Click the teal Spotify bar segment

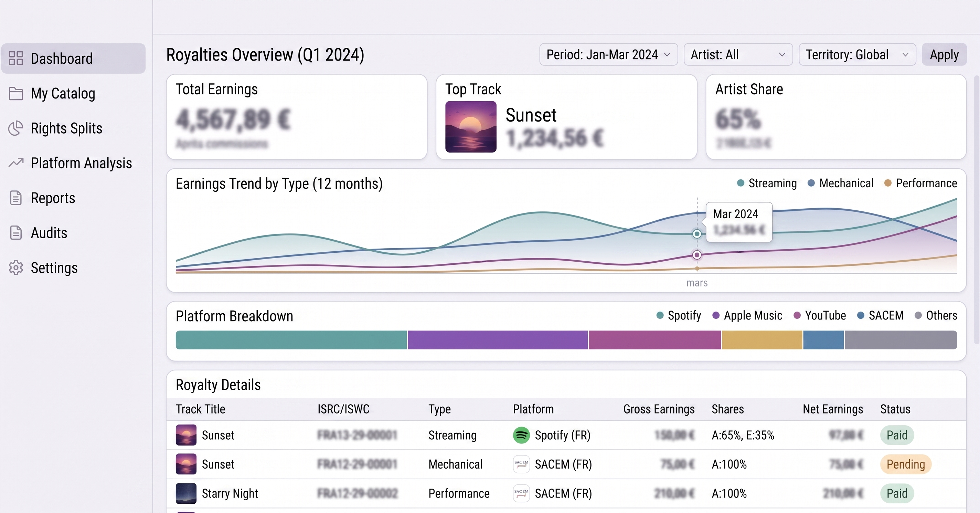pyautogui.click(x=291, y=340)
